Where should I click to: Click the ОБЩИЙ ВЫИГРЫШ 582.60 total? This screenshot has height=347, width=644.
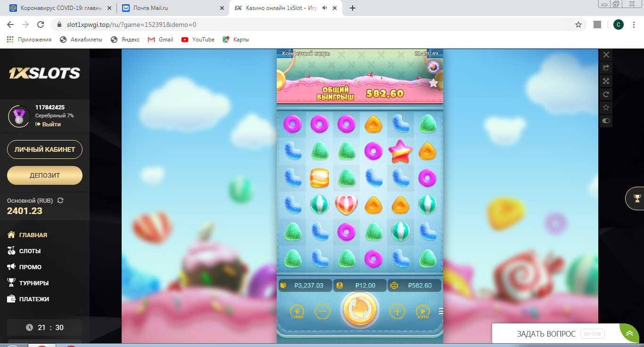(360, 93)
